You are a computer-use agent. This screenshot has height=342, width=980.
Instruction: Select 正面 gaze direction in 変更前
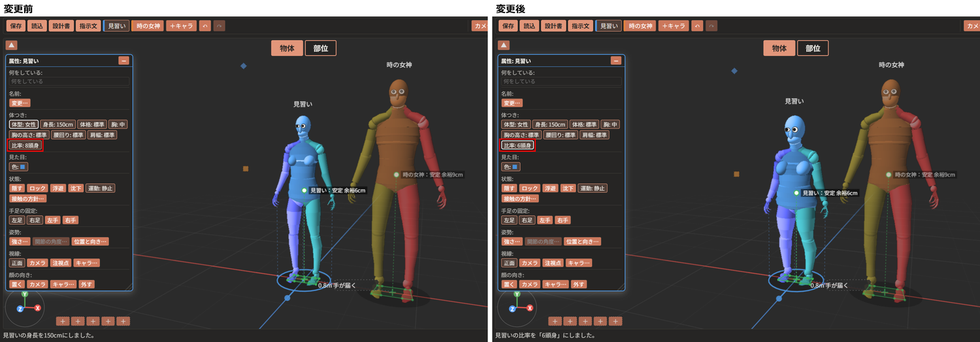click(x=16, y=263)
